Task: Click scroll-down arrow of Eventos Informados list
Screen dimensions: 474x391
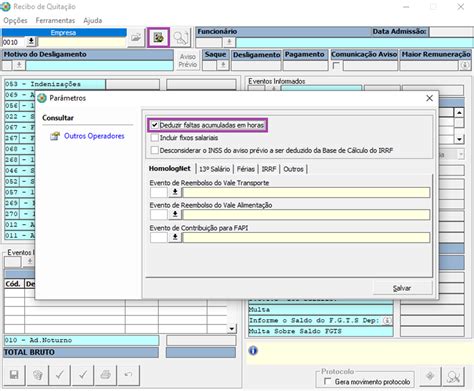Action: (459, 139)
